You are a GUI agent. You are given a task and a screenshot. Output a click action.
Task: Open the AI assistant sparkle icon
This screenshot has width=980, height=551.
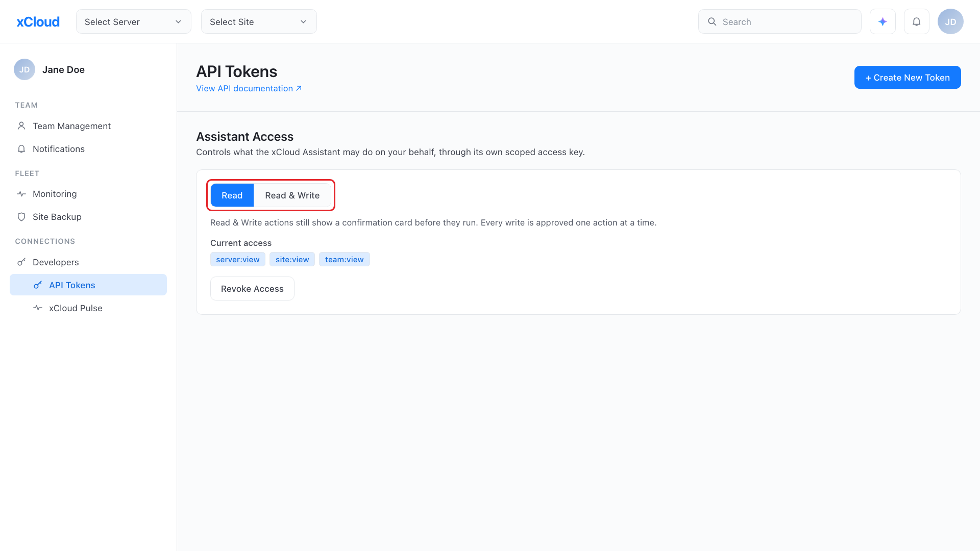(x=883, y=21)
